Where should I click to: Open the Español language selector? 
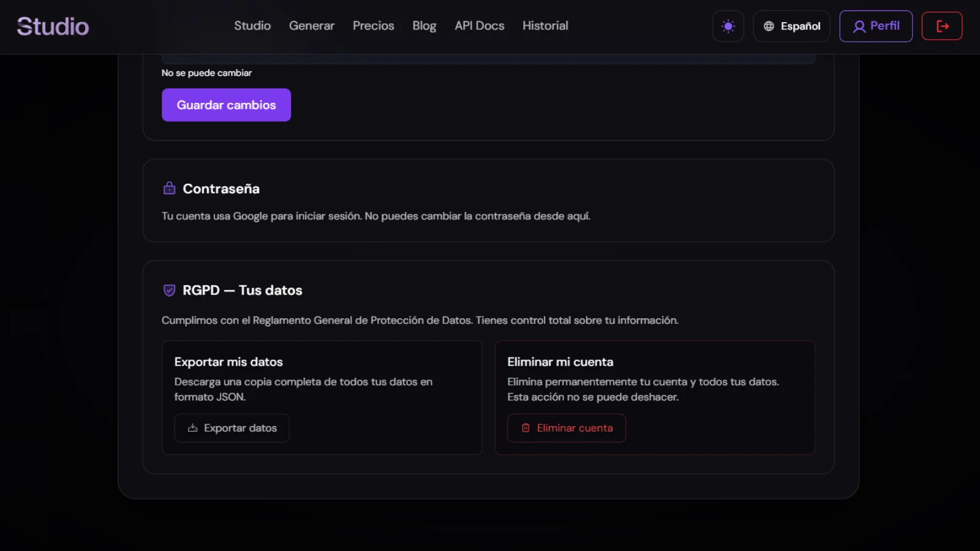pyautogui.click(x=791, y=26)
